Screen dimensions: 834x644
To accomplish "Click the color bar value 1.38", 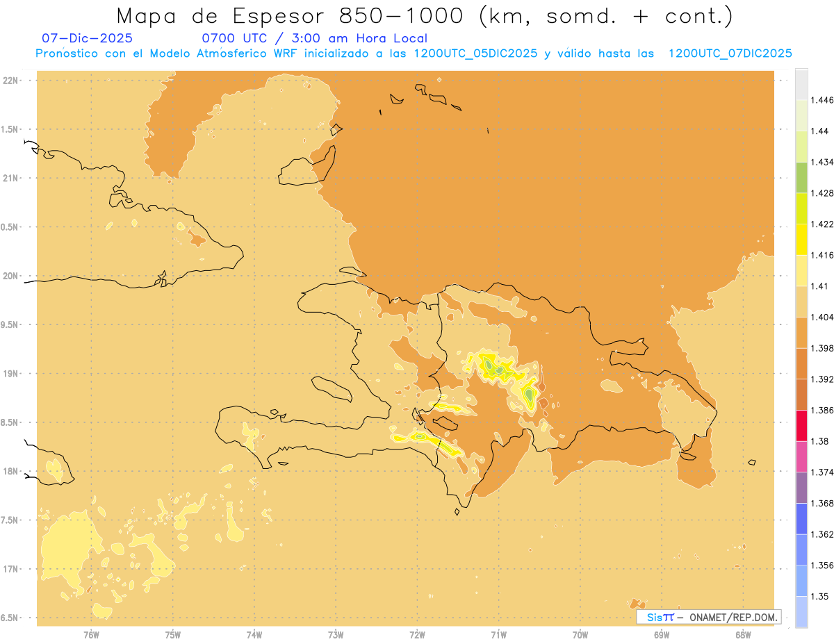I will [820, 441].
